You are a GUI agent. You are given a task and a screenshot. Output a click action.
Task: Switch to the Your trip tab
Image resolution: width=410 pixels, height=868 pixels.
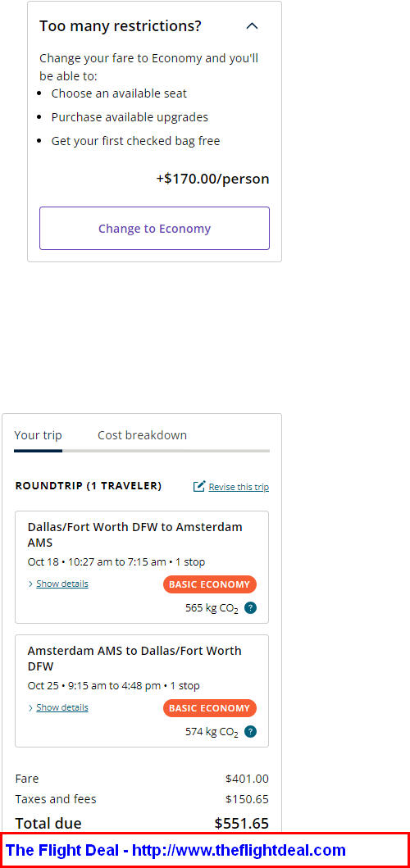39,435
